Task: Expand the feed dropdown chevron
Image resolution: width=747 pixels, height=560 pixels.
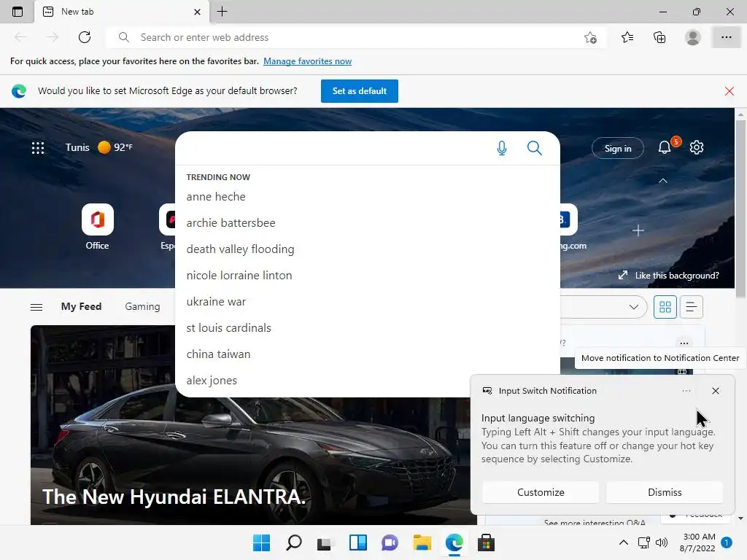Action: tap(634, 307)
